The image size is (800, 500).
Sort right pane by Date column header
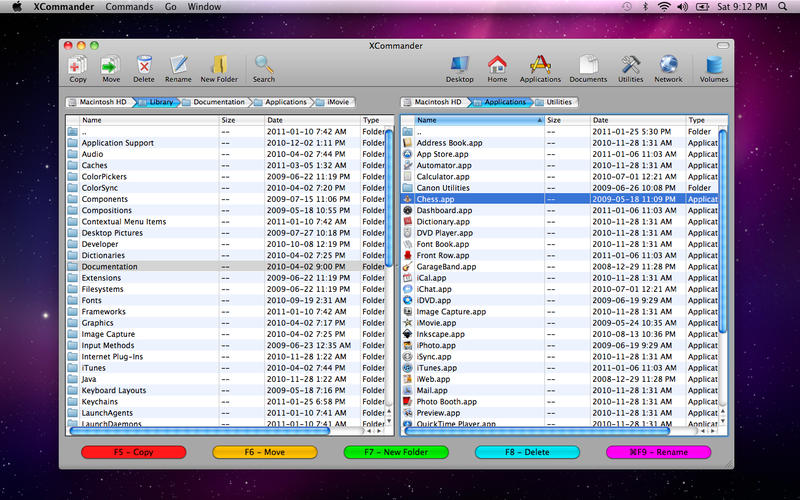(638, 120)
